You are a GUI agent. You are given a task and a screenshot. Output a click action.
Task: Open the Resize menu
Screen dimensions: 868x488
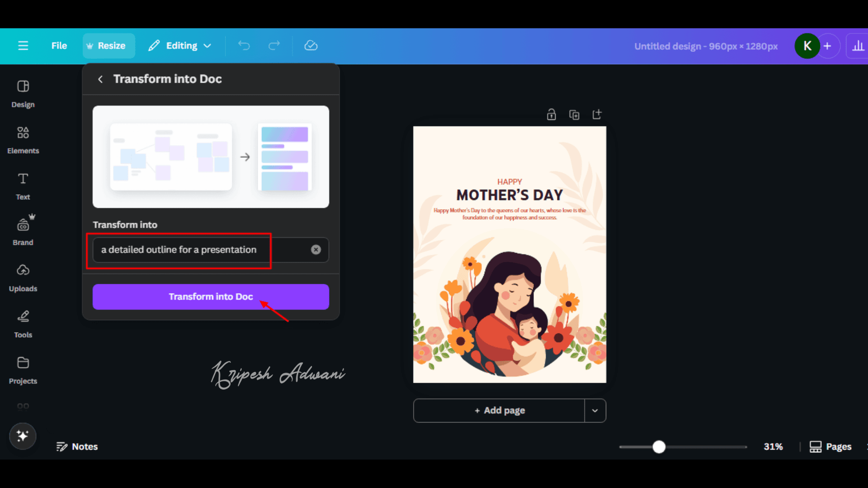click(107, 46)
